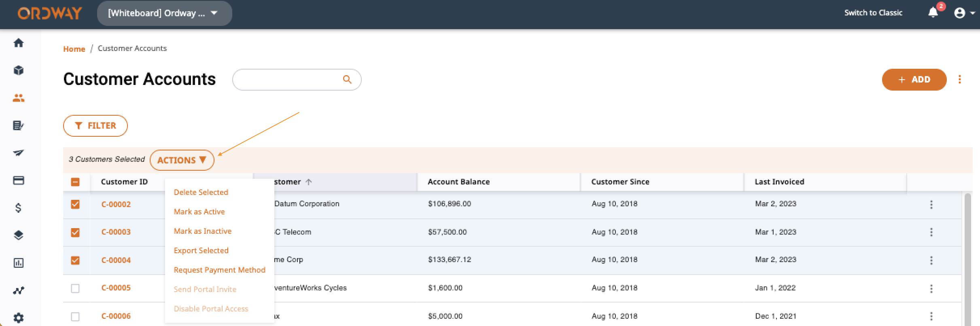The width and height of the screenshot is (980, 326).
Task: Collapse the ACTIONS dropdown
Action: coord(182,160)
